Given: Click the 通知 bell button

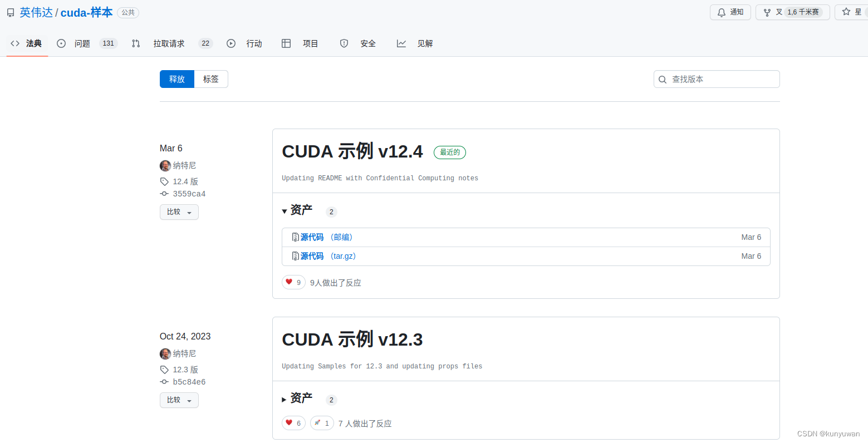Looking at the screenshot, I should point(730,12).
